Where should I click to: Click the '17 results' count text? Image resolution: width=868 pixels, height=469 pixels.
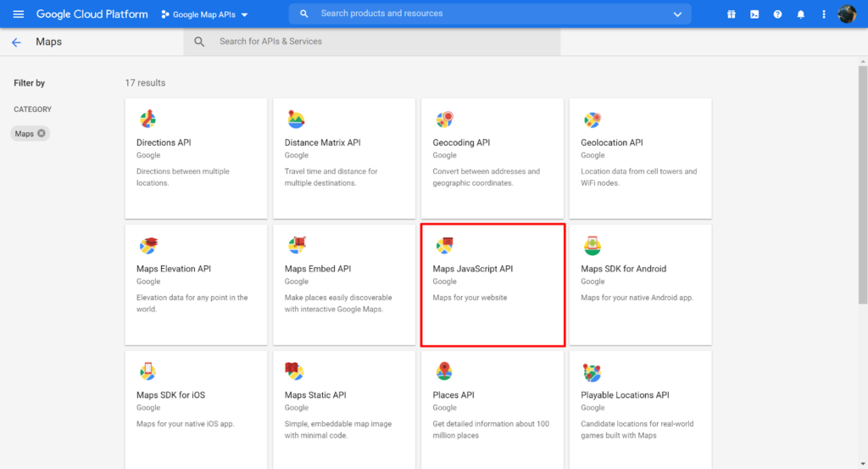[x=145, y=82]
